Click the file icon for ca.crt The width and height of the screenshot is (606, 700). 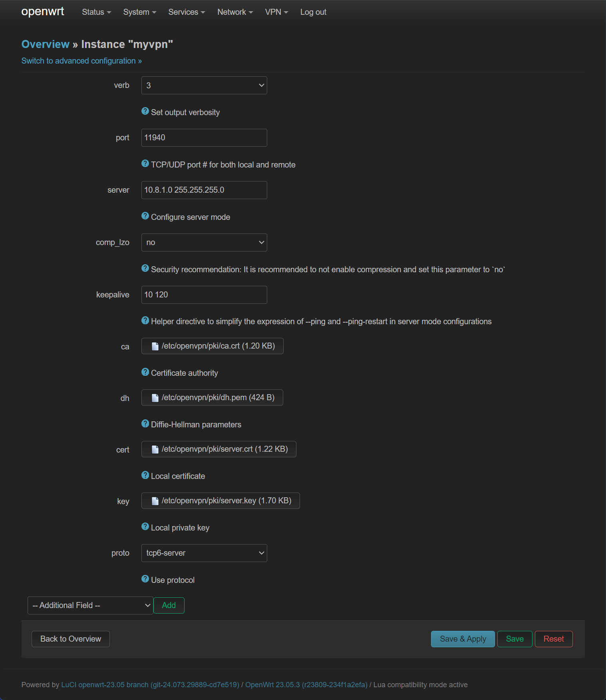pos(155,346)
